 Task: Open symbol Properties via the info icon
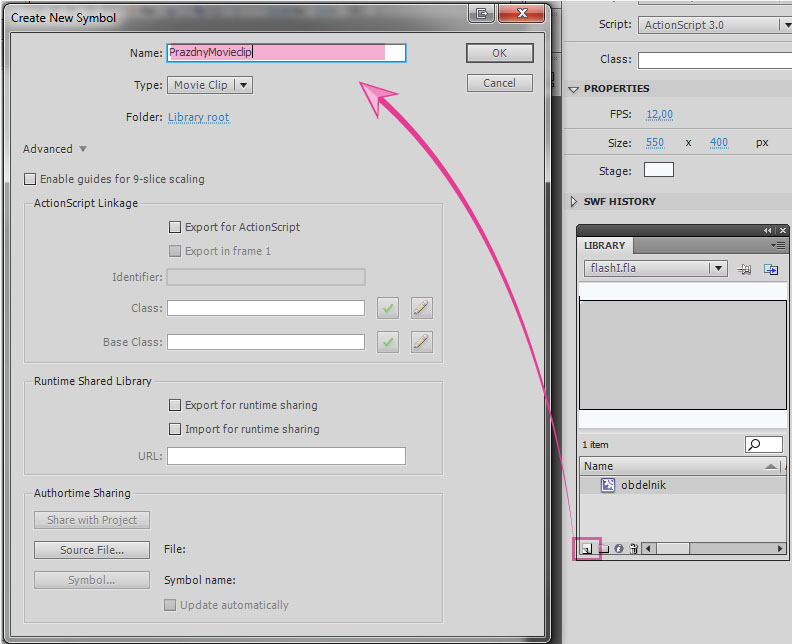pyautogui.click(x=618, y=548)
